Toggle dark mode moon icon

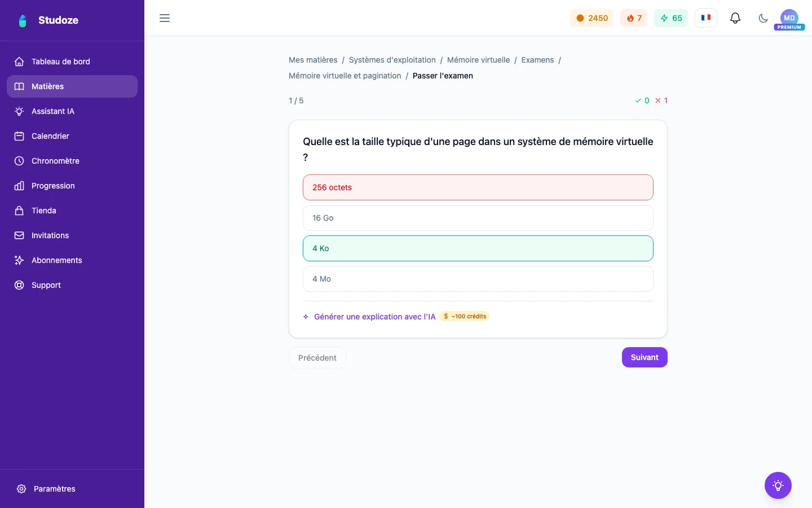pos(764,18)
